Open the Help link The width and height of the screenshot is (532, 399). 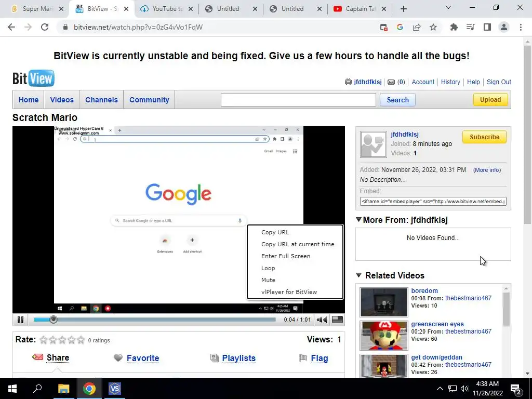[x=473, y=82]
